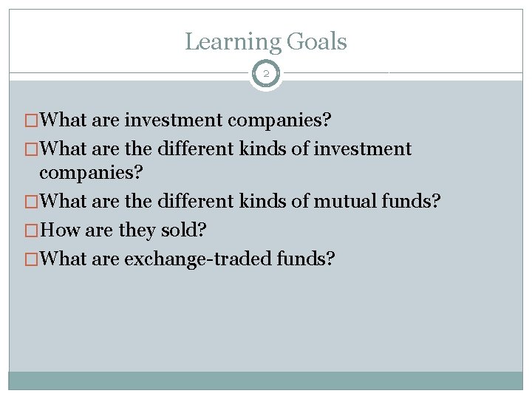Click the bullet marker before the mutual funds line
Screen dimensions: 532x399
[33, 202]
